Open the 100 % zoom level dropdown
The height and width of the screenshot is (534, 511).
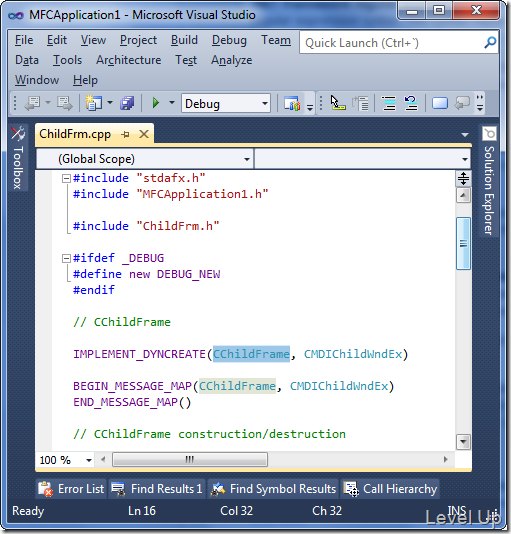click(x=89, y=460)
